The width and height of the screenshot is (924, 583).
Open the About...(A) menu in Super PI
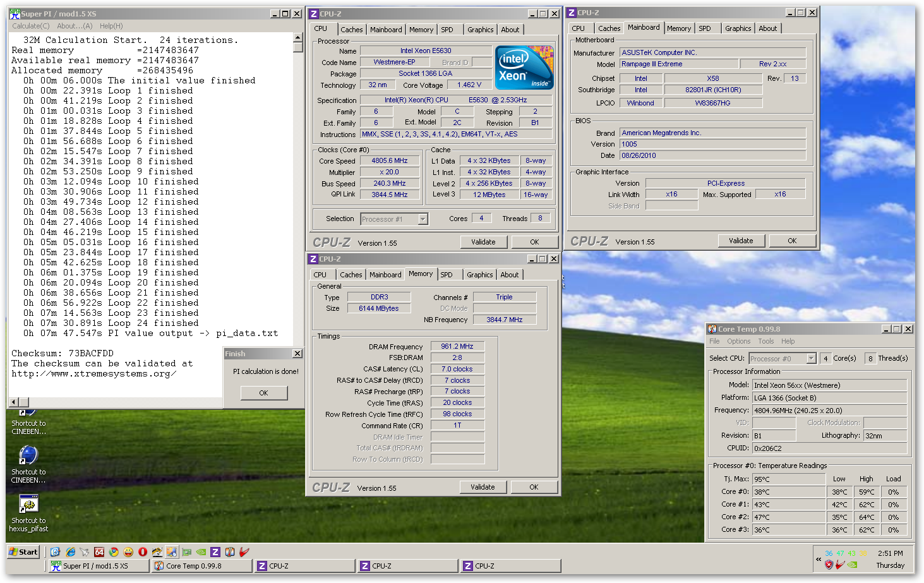tap(75, 26)
